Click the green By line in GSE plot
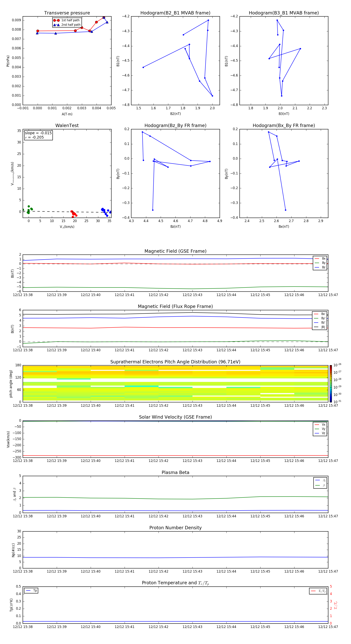 point(175,288)
